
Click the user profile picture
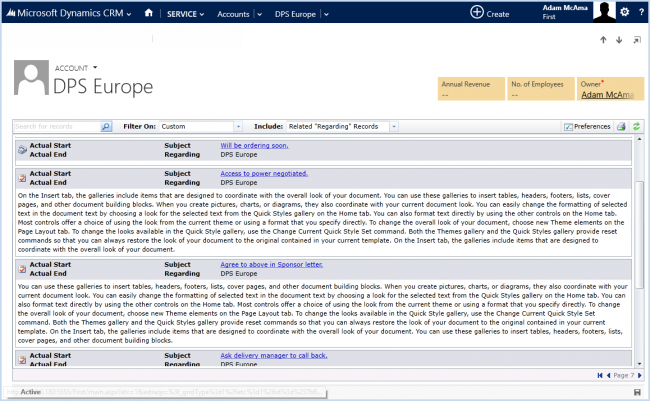point(604,12)
